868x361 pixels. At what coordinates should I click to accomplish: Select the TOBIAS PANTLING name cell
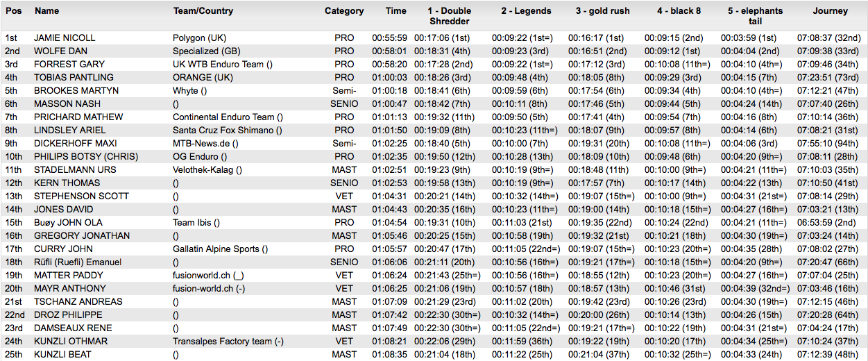coord(74,78)
